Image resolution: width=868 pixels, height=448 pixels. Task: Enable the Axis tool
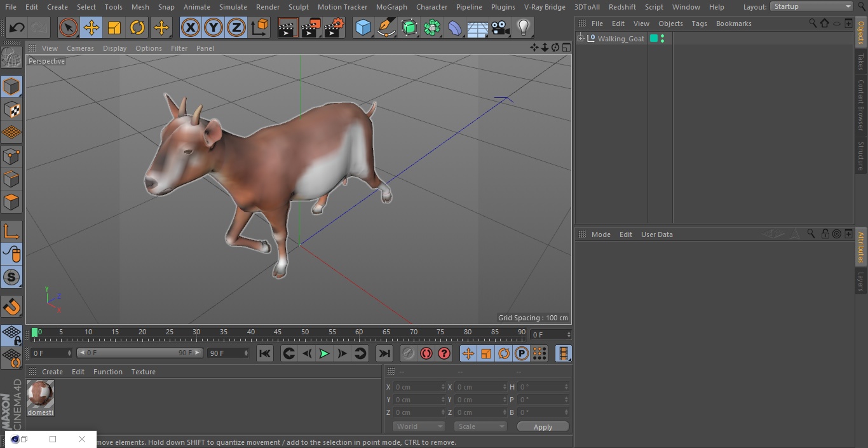(11, 231)
